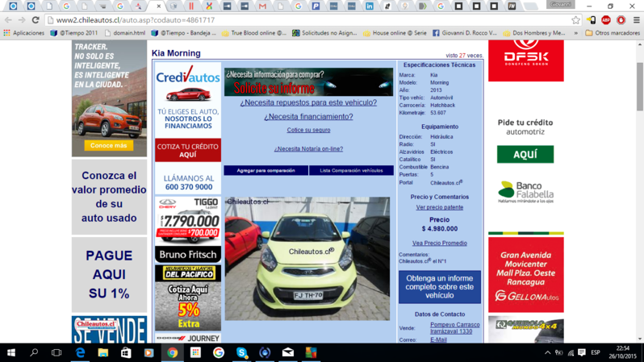The height and width of the screenshot is (362, 644).
Task: Click Obtenga un informe completo button
Action: pyautogui.click(x=440, y=287)
